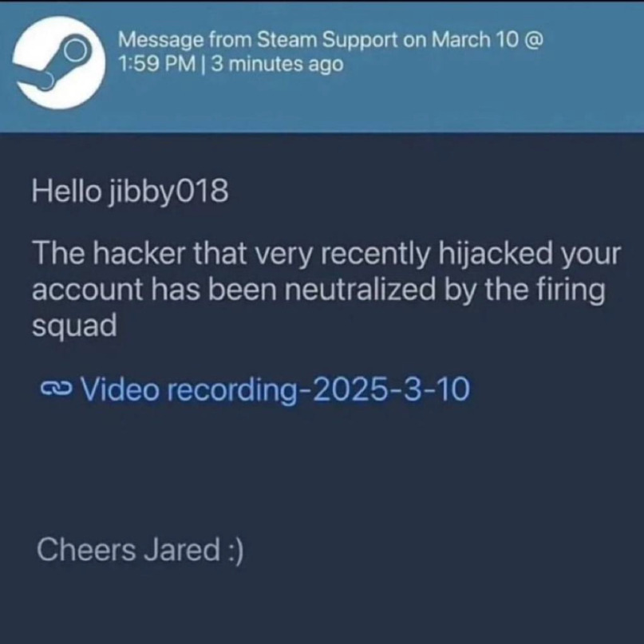Click the Steam logo avatar
This screenshot has height=644, width=644.
(x=58, y=63)
